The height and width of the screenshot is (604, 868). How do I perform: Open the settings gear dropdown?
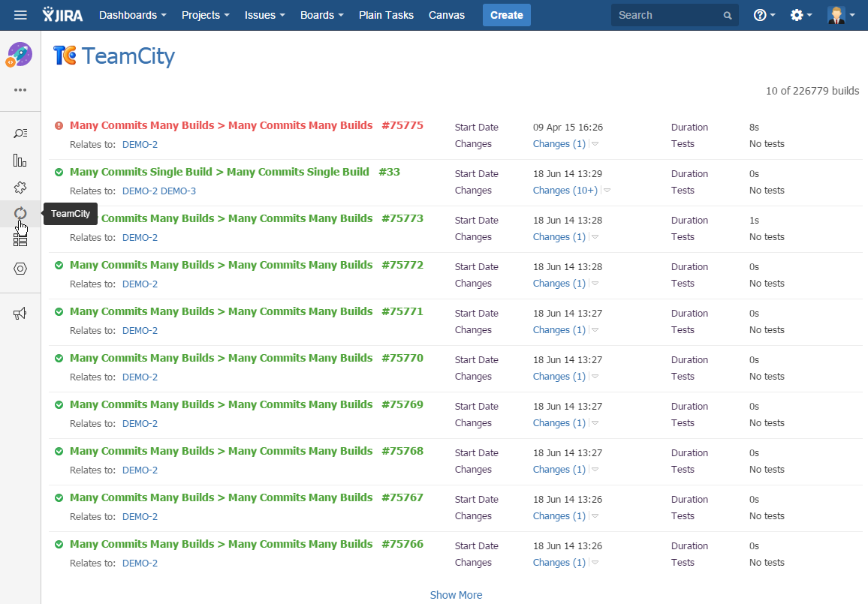(800, 15)
